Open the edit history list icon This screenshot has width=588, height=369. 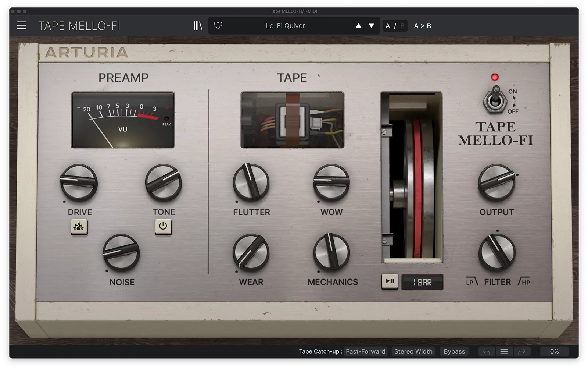(x=504, y=352)
